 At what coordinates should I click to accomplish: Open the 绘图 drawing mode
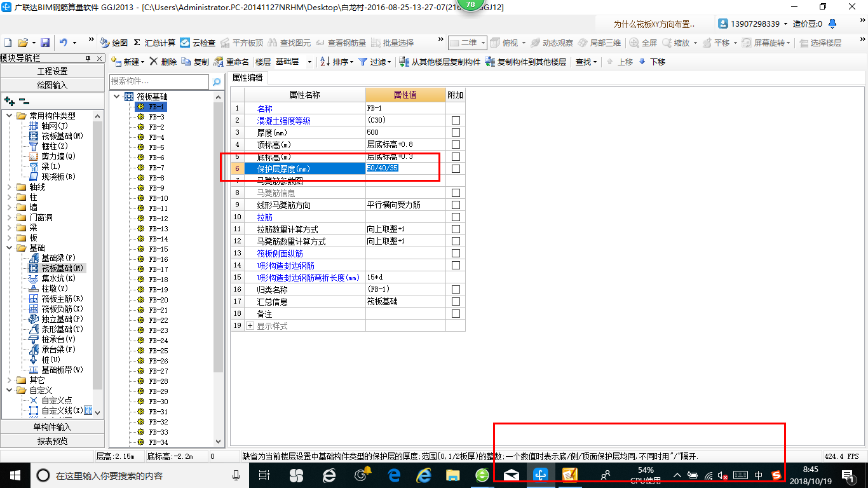pyautogui.click(x=114, y=43)
